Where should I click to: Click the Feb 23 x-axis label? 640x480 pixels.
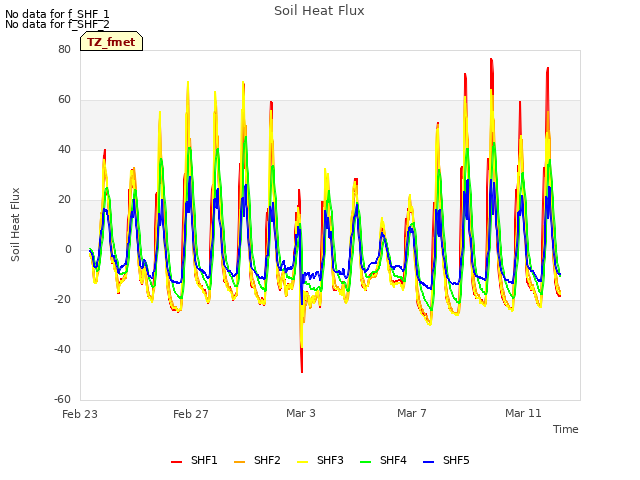[80, 414]
